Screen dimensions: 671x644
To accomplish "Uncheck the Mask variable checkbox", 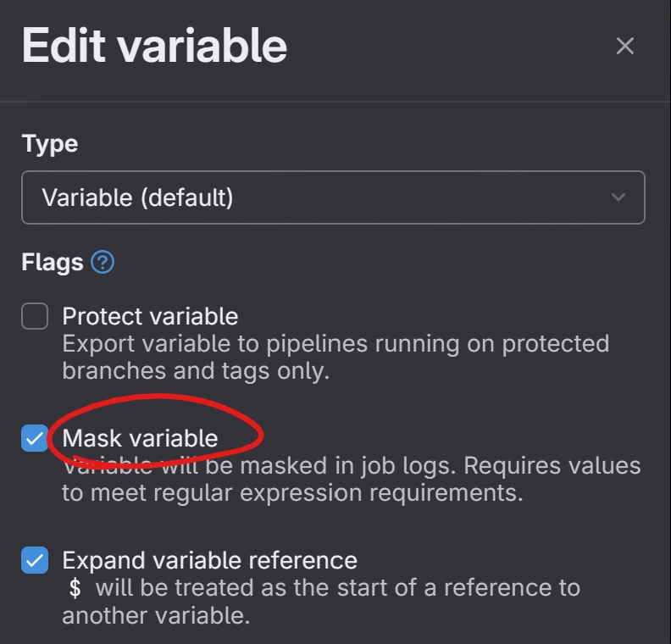I will point(35,439).
